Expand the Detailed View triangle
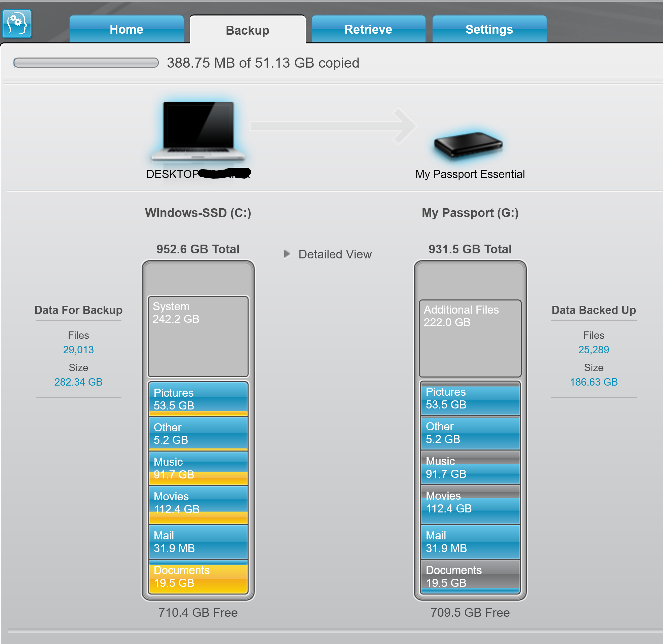Viewport: 663px width, 644px height. pyautogui.click(x=287, y=254)
